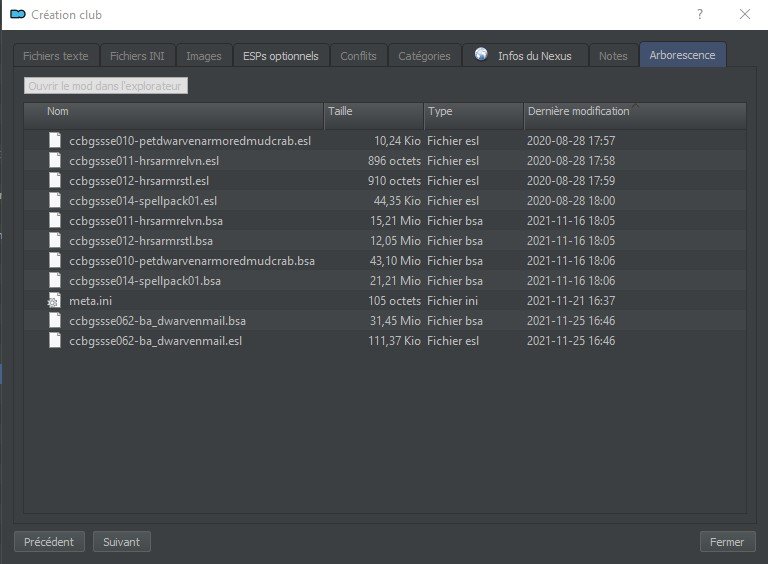Click file icon of ccbgssse014-spellpack01.bsa

55,281
